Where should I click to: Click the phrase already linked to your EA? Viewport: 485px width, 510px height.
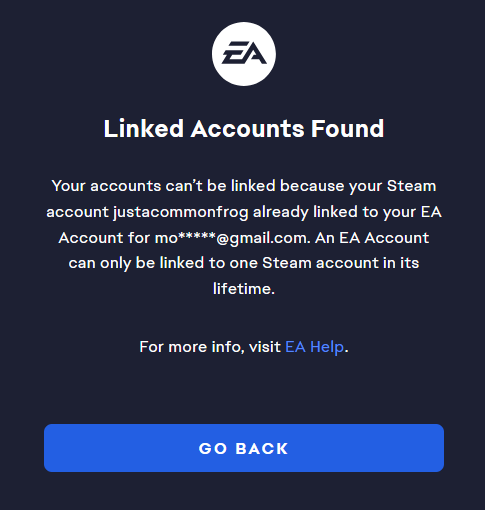tap(347, 212)
